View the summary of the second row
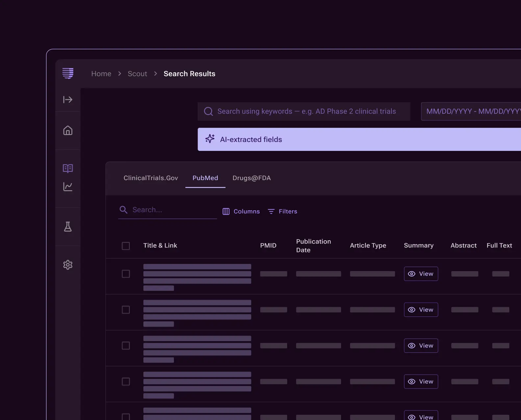 click(x=421, y=310)
